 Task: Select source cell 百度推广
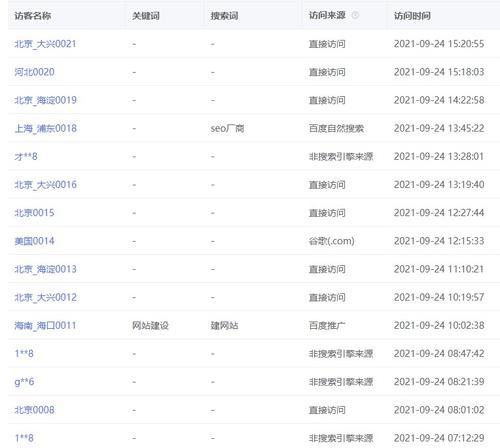pos(327,326)
